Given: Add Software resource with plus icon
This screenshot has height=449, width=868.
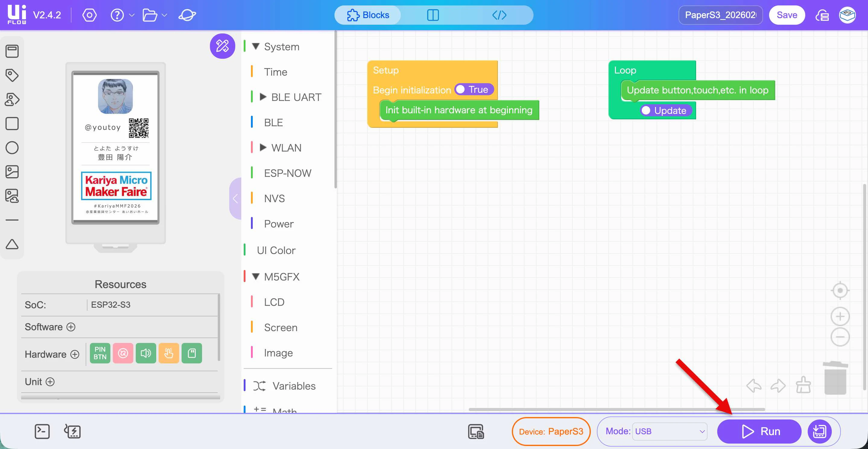Looking at the screenshot, I should click(x=71, y=327).
